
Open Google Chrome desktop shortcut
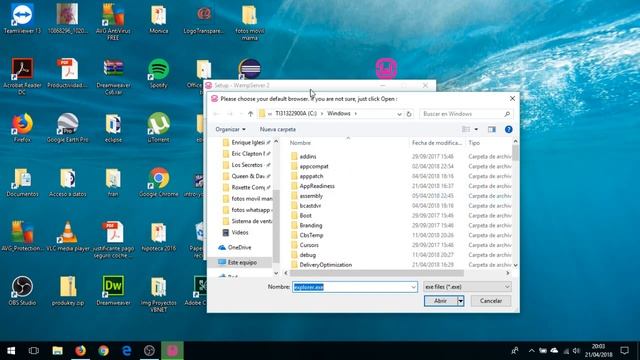pos(158,182)
